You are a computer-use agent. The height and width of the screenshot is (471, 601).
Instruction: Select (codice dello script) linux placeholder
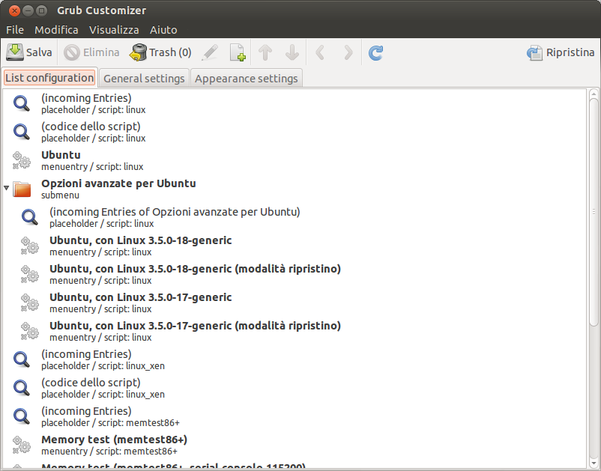point(294,131)
